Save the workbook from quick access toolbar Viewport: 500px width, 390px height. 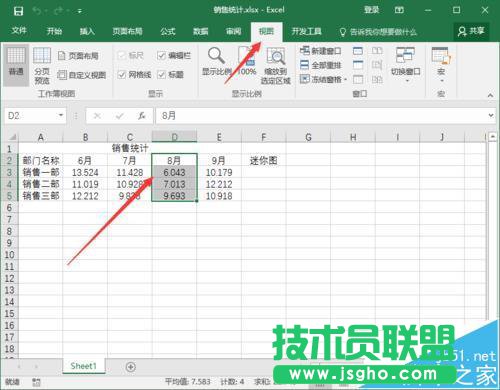(18, 11)
